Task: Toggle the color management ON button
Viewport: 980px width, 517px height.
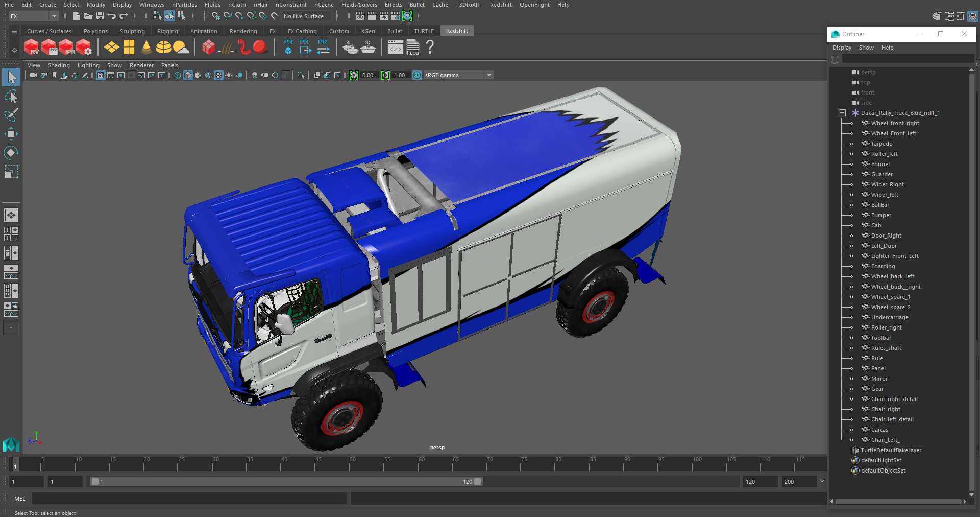Action: coord(417,75)
